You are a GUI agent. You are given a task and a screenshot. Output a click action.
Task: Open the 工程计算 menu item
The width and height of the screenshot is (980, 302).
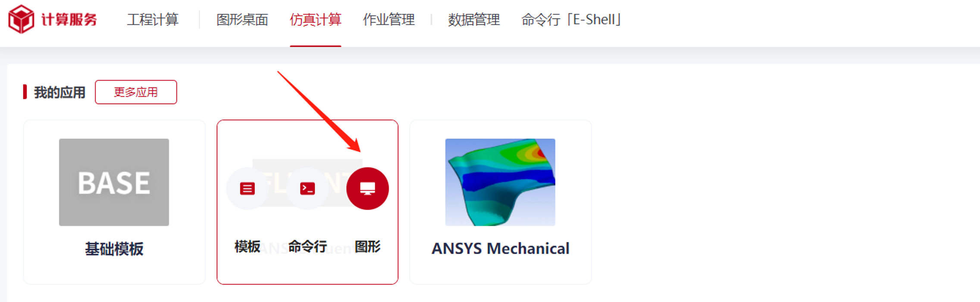pos(153,19)
